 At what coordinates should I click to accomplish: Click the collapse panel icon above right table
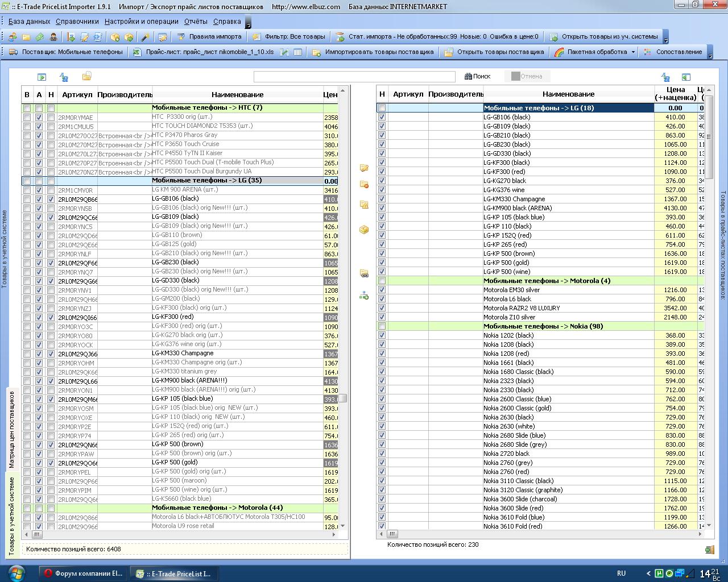[686, 77]
